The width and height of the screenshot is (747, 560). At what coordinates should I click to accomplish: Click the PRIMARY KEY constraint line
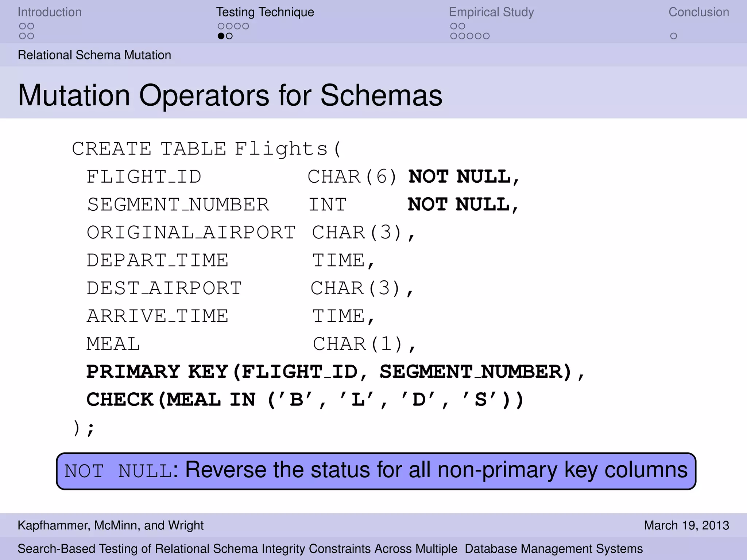pos(336,372)
